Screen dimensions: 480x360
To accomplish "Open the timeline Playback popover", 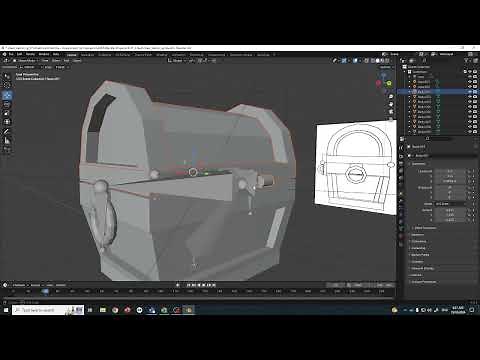I will [x=19, y=285].
